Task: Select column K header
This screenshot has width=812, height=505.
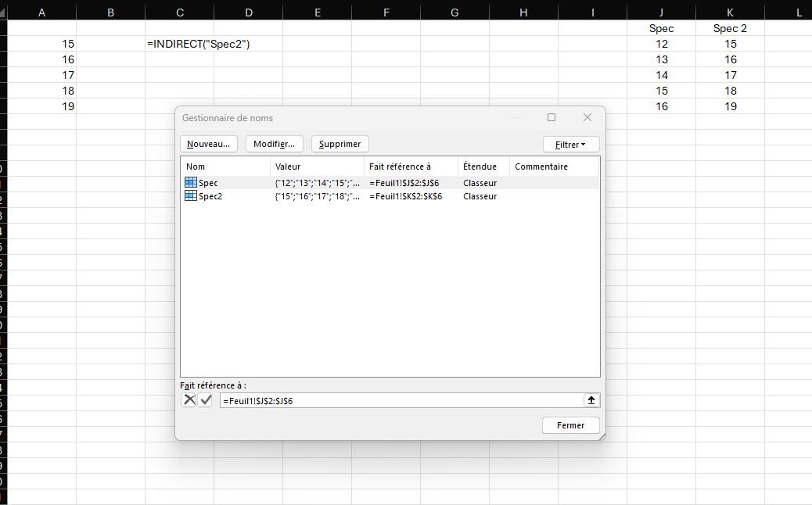Action: pos(730,13)
